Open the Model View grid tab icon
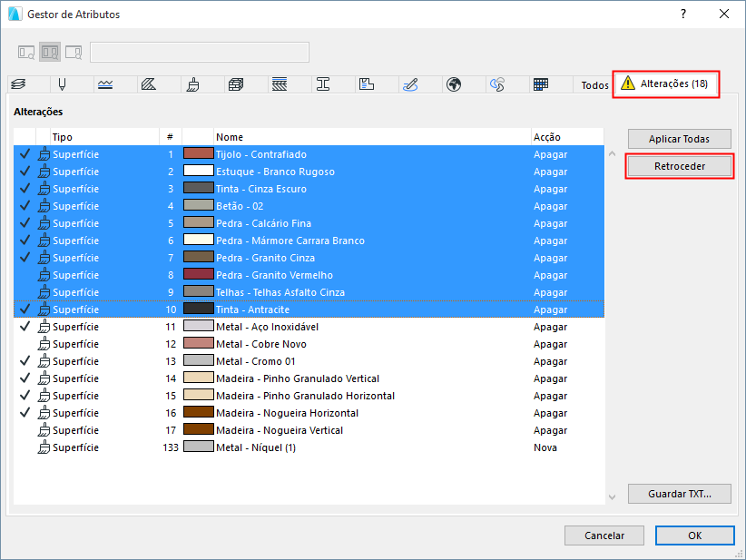Viewport: 746px width, 560px height. click(541, 84)
